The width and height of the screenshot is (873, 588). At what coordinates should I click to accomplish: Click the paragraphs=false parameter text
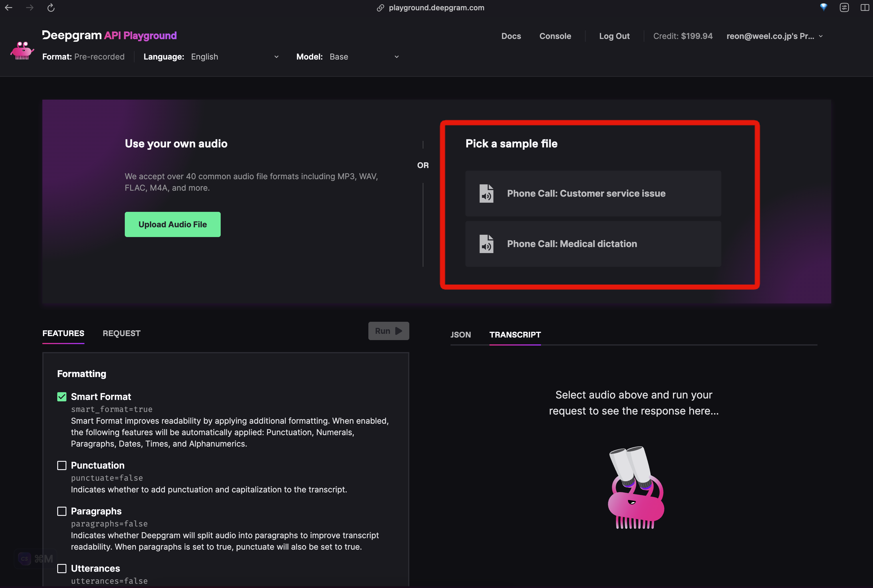(109, 524)
